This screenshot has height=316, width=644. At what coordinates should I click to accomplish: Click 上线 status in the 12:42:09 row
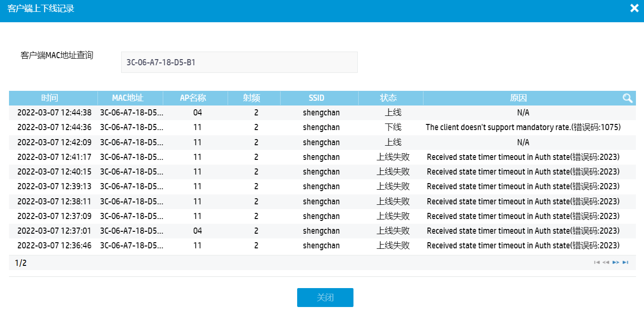pyautogui.click(x=393, y=142)
